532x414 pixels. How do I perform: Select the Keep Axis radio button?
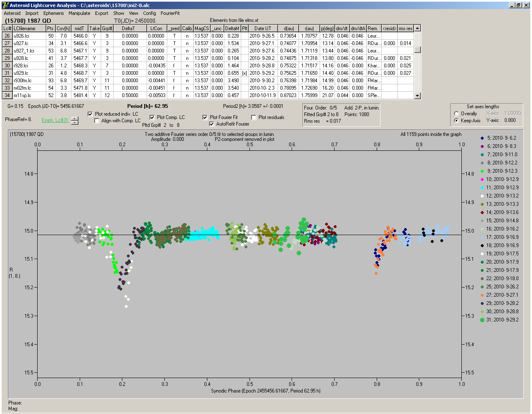(x=456, y=121)
